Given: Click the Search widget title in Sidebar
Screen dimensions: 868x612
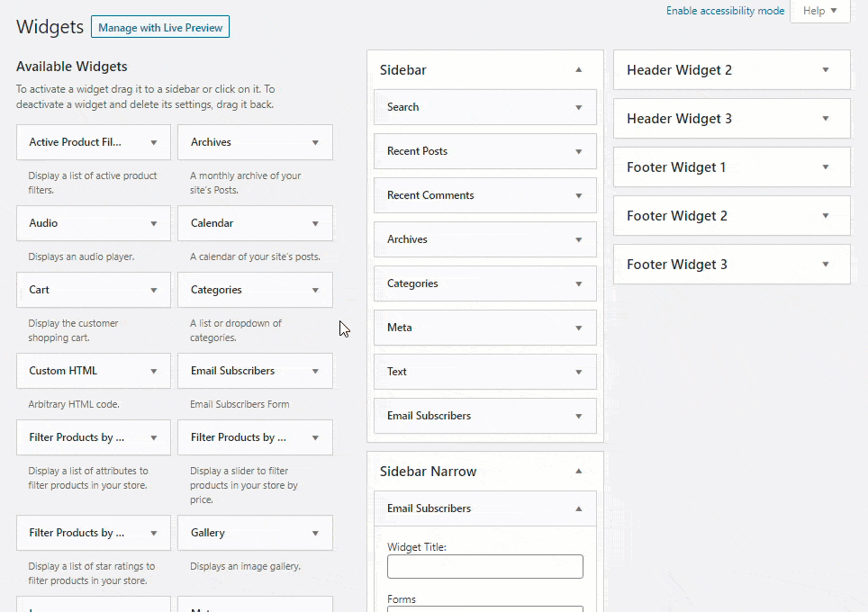Looking at the screenshot, I should coord(402,107).
